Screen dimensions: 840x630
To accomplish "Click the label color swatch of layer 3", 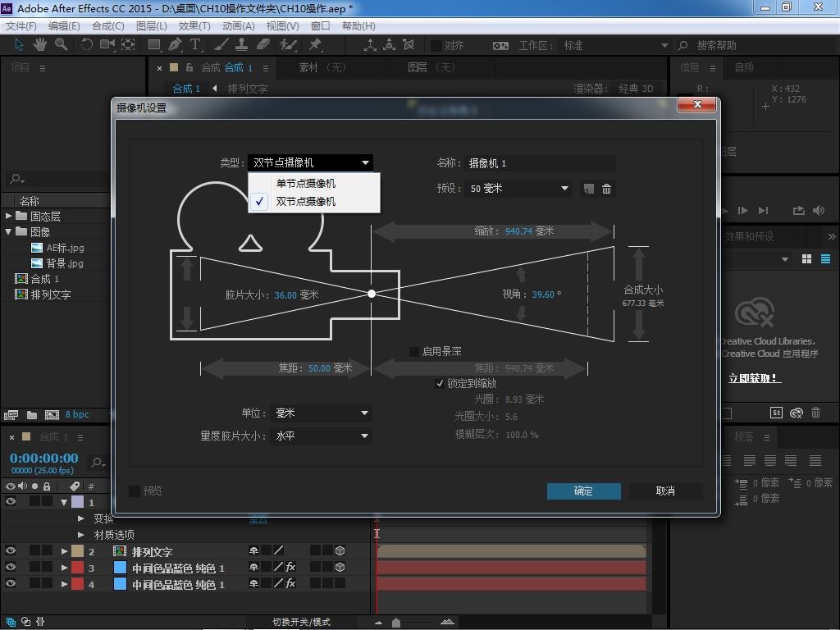I will [x=78, y=567].
